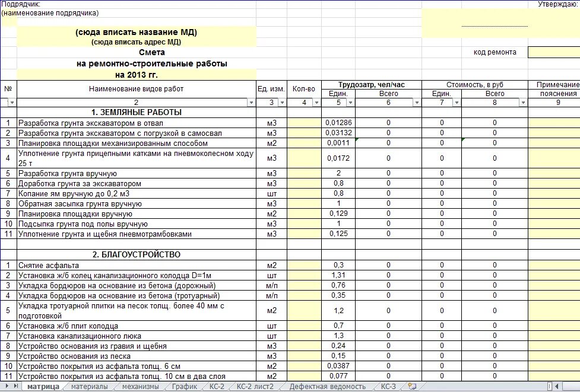580x392 pixels.
Task: Select the cell Доработка грунта за экскаватором
Action: click(x=137, y=184)
